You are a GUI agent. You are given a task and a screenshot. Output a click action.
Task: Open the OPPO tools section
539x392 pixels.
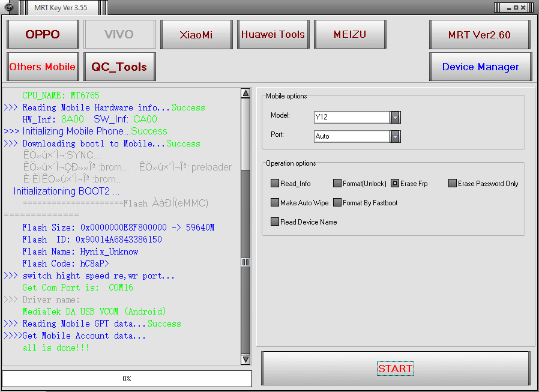43,34
